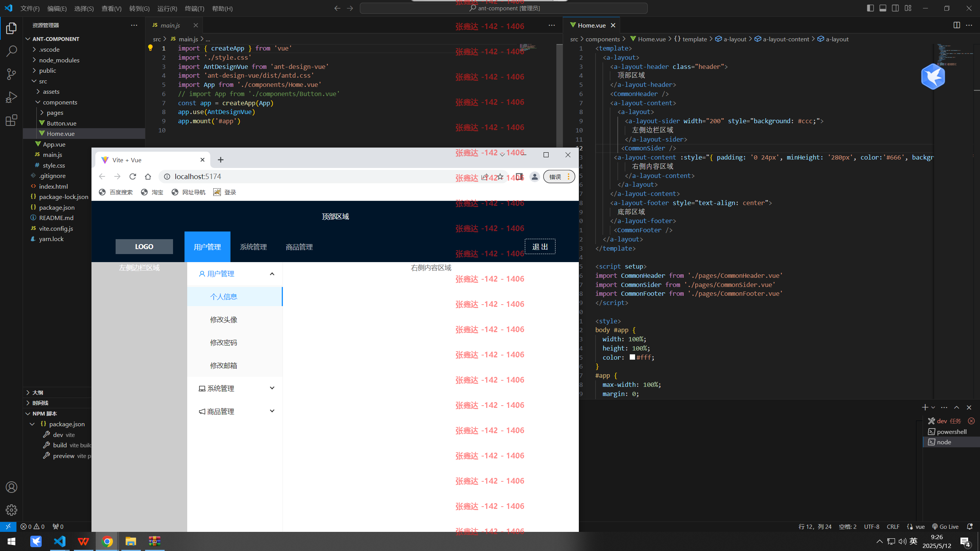Click the ant-component command center search

coord(504,8)
